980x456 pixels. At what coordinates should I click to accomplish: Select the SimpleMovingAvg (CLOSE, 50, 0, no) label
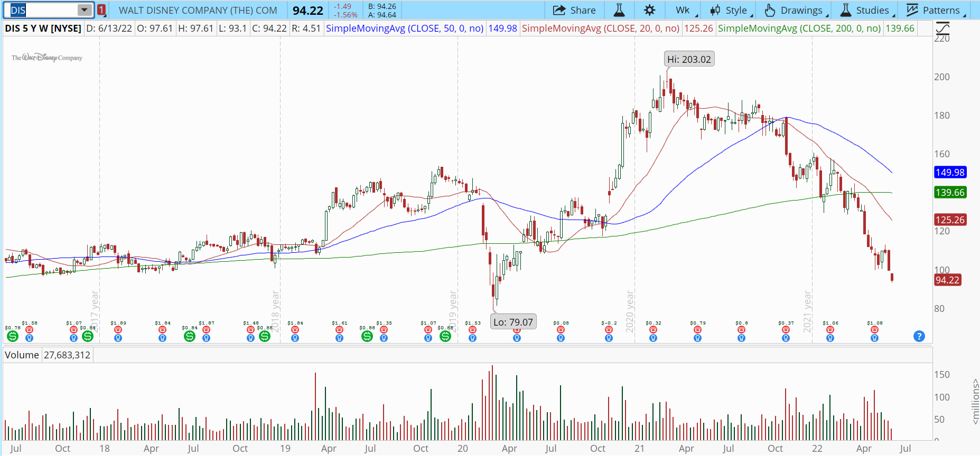[405, 28]
